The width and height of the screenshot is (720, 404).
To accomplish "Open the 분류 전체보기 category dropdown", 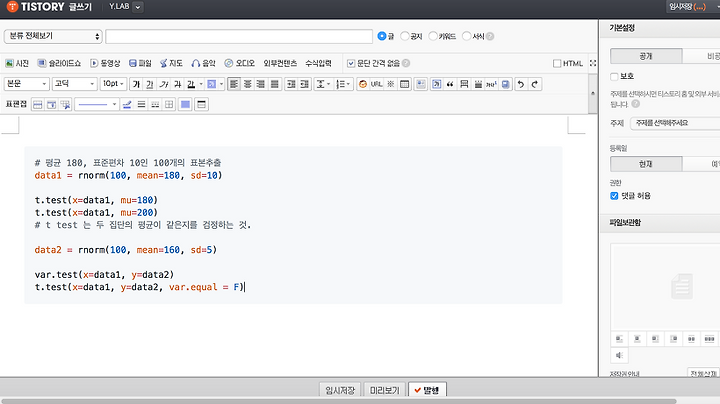I will 53,36.
